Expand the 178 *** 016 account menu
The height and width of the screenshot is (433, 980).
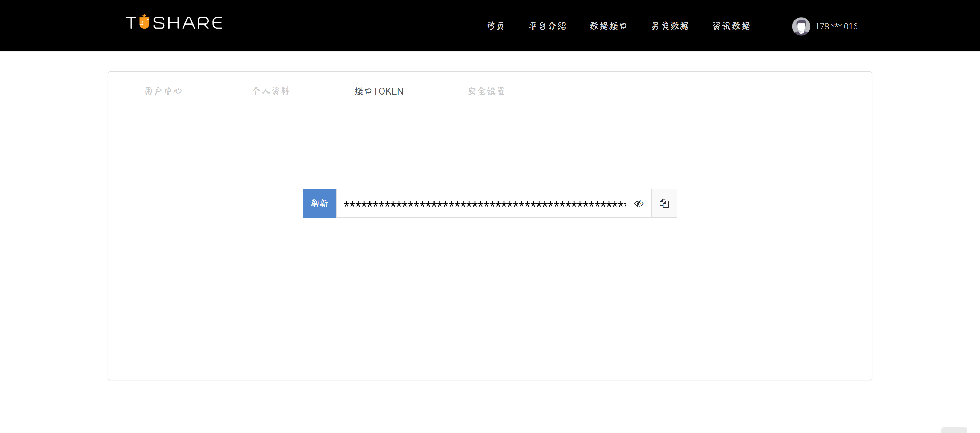tap(836, 27)
